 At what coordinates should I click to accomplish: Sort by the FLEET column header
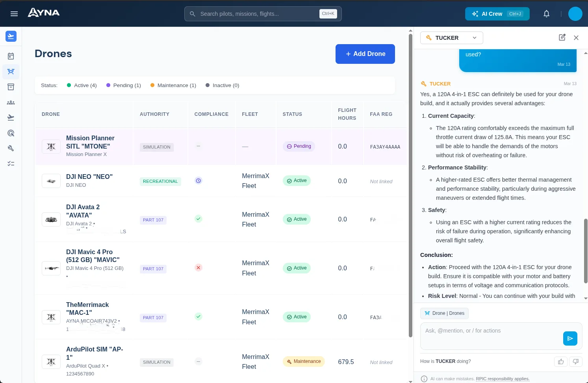(x=250, y=114)
